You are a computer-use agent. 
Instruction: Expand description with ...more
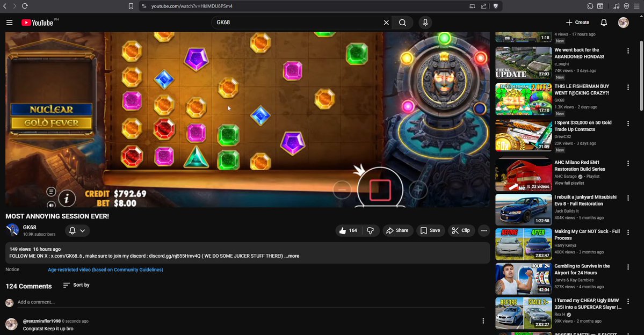(292, 256)
